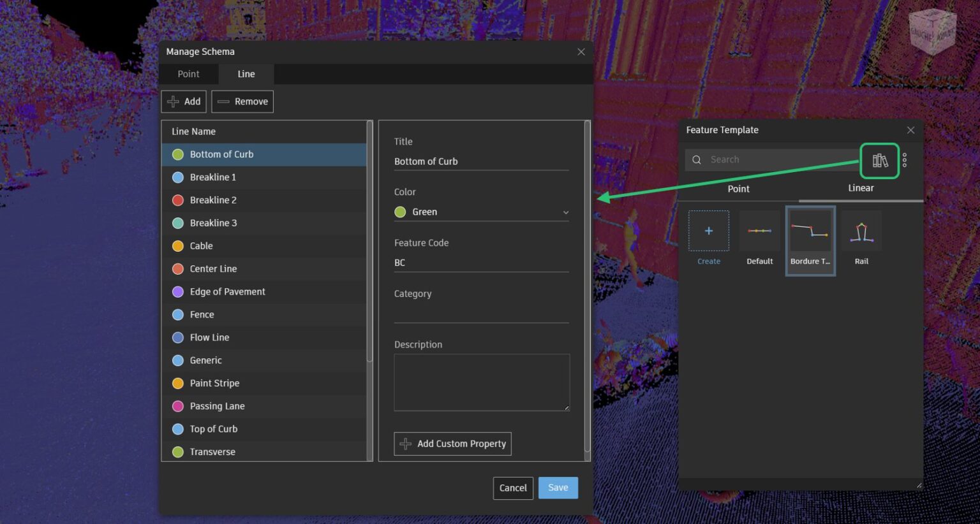980x524 pixels.
Task: Click the Add Custom Property plus icon
Action: [x=406, y=444]
